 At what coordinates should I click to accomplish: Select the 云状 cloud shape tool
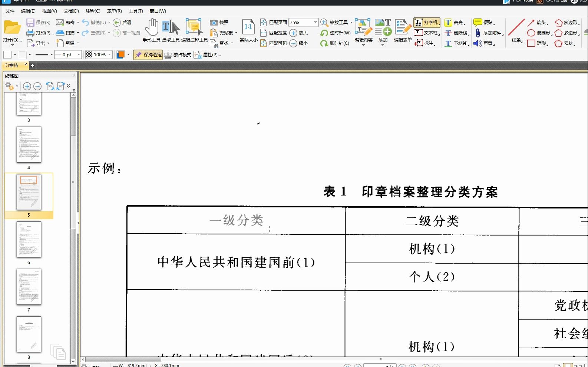click(565, 43)
